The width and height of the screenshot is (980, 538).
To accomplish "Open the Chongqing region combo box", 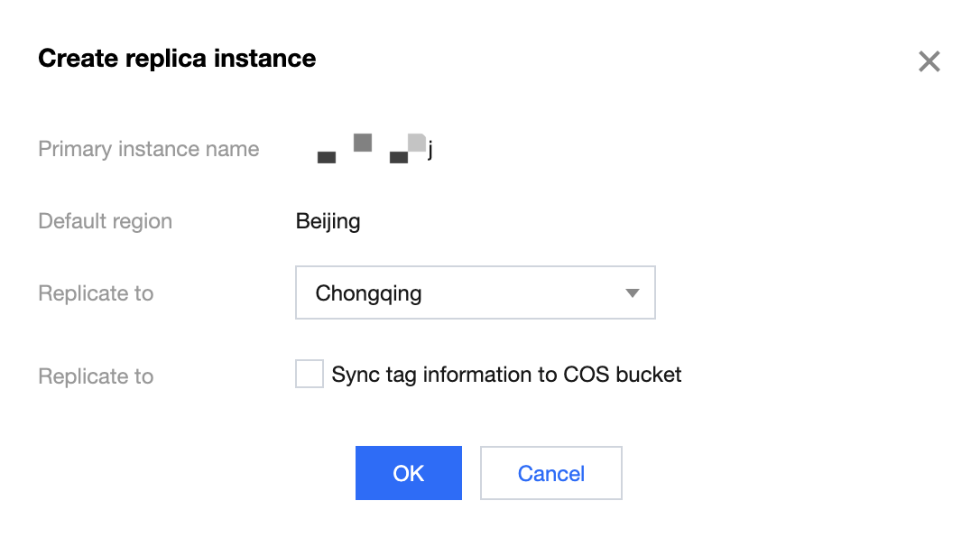I will (475, 293).
